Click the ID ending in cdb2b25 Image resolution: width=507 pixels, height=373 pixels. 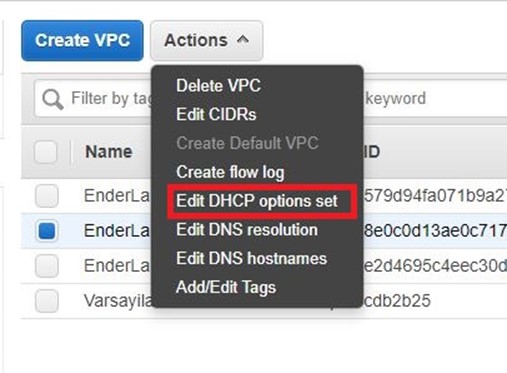397,301
